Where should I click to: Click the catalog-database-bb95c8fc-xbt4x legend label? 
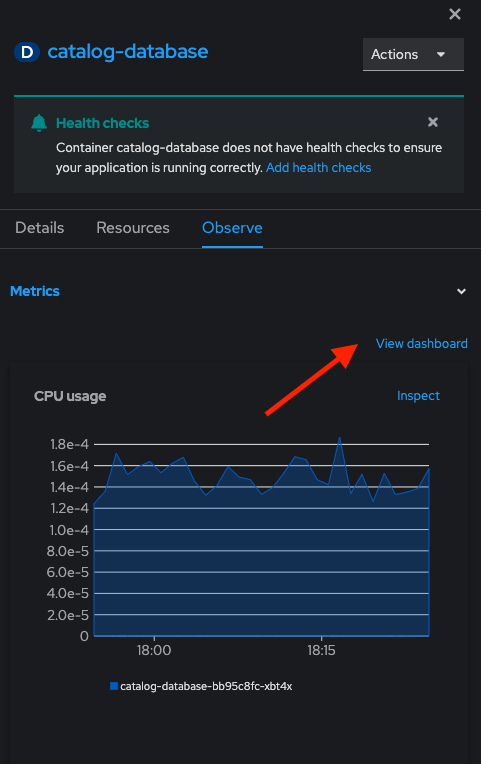point(206,686)
